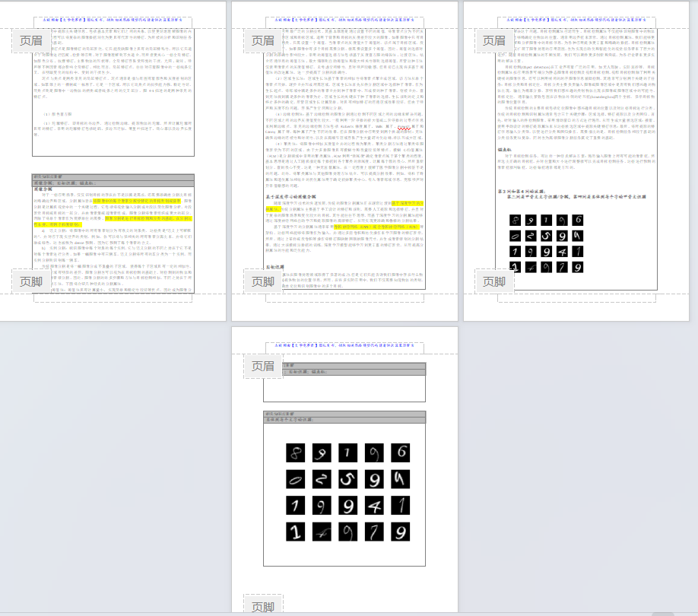Click blue header text on the third page
Screen dimensions: 698x616
click(x=576, y=20)
